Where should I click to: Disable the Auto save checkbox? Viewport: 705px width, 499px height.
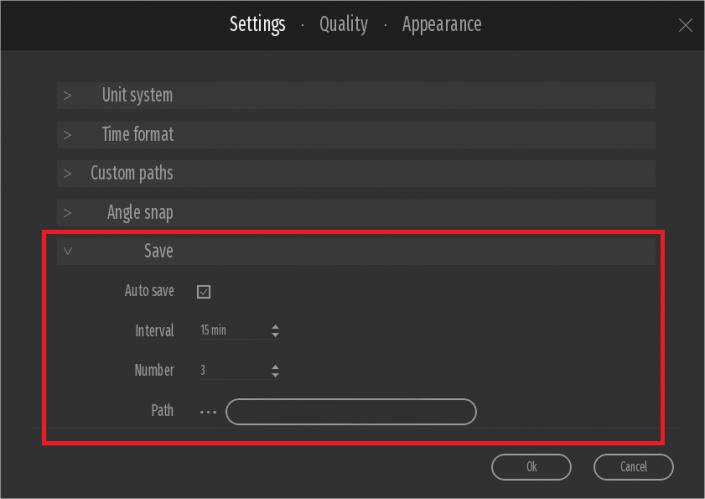click(204, 292)
